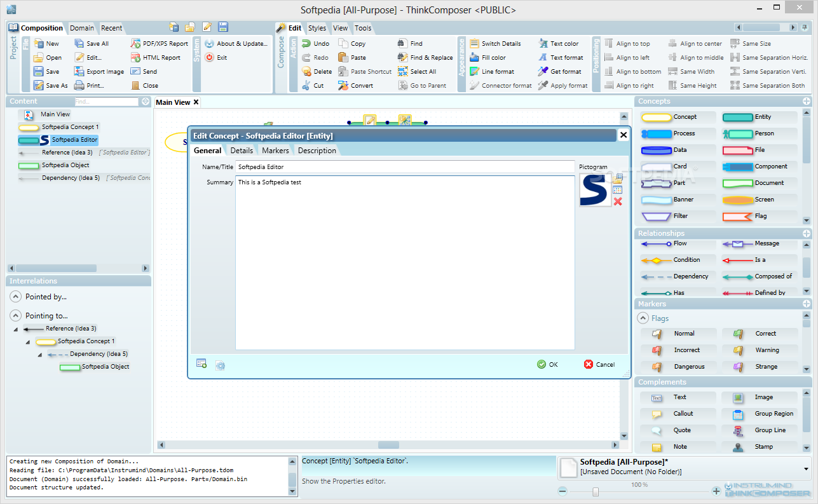This screenshot has height=504, width=818.
Task: Select Softpedia Object in Content list
Action: pos(54,165)
